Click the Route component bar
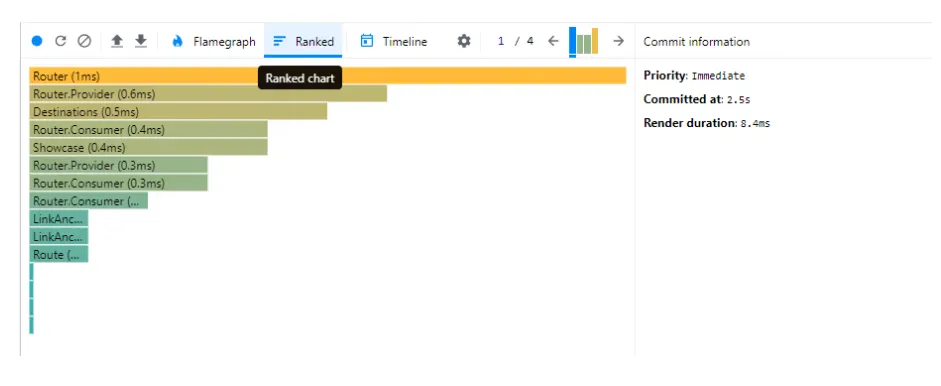This screenshot has width=941, height=386. [59, 255]
